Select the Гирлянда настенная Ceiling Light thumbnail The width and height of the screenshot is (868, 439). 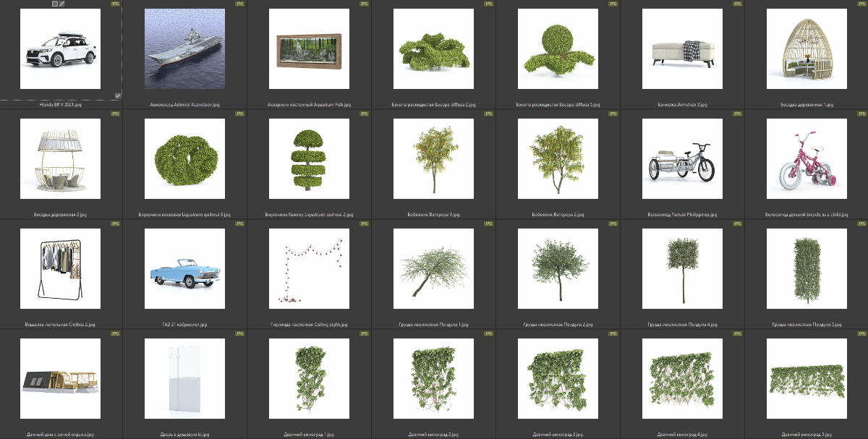[310, 269]
